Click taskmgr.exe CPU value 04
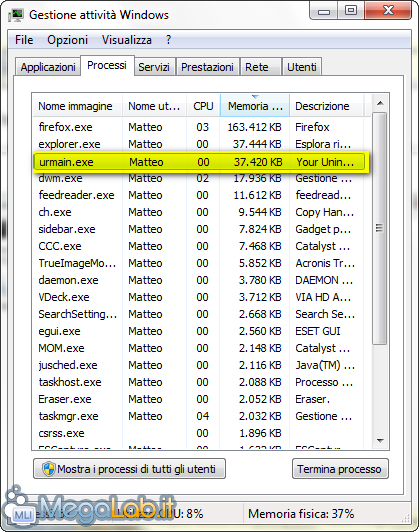Screen dimensions: 419x532 point(203,416)
